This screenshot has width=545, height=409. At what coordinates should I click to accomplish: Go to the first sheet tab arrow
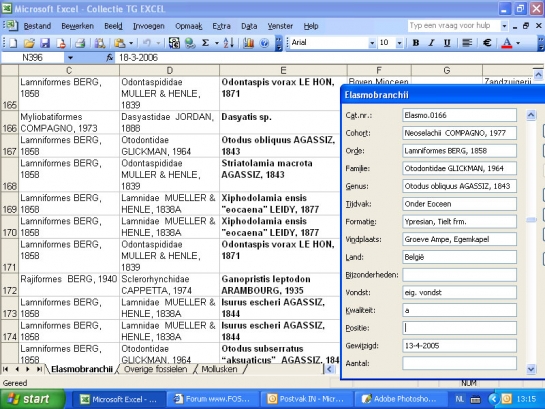6,369
